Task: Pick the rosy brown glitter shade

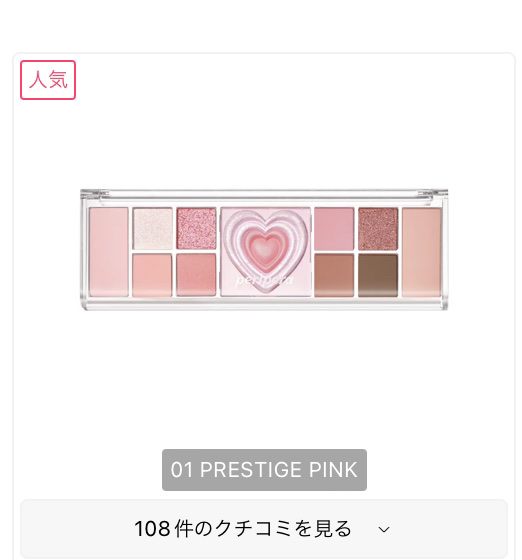Action: pos(378,229)
